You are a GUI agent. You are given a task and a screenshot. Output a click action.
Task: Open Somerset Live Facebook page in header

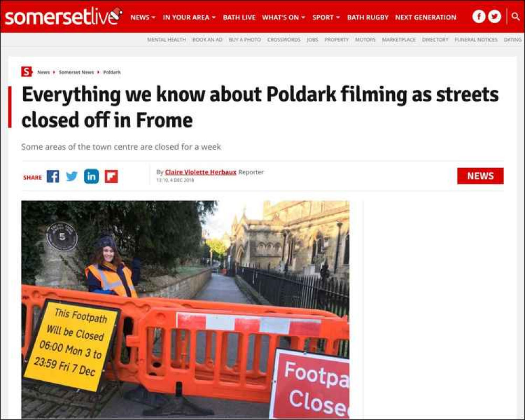click(479, 16)
